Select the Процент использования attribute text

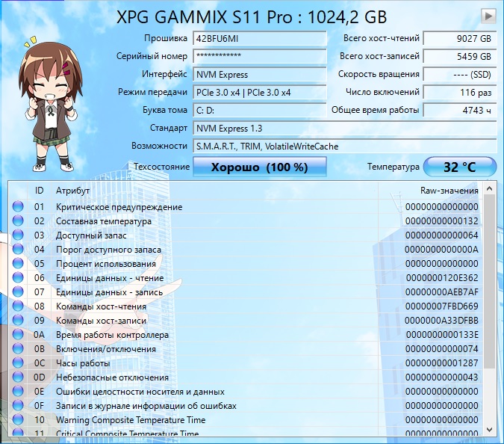coord(106,264)
